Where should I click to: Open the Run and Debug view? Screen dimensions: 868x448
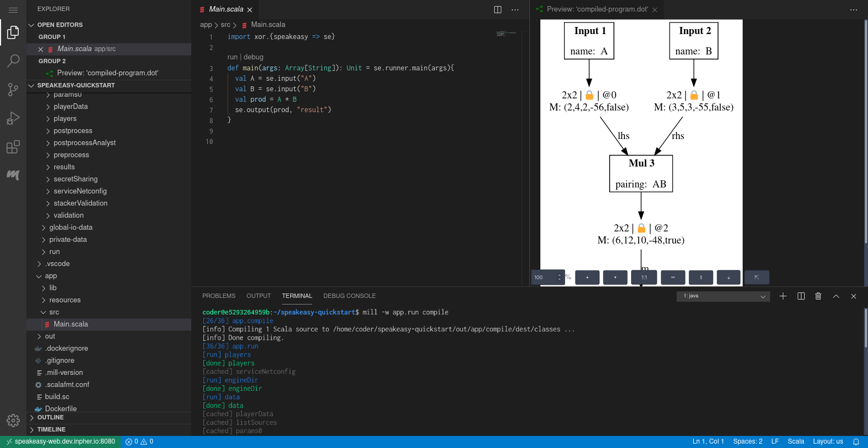coord(13,118)
